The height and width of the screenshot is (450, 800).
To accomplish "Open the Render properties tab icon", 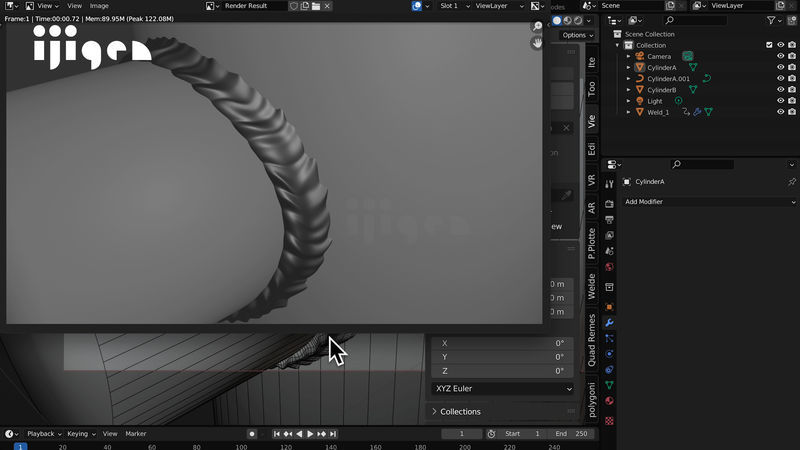I will click(x=609, y=204).
